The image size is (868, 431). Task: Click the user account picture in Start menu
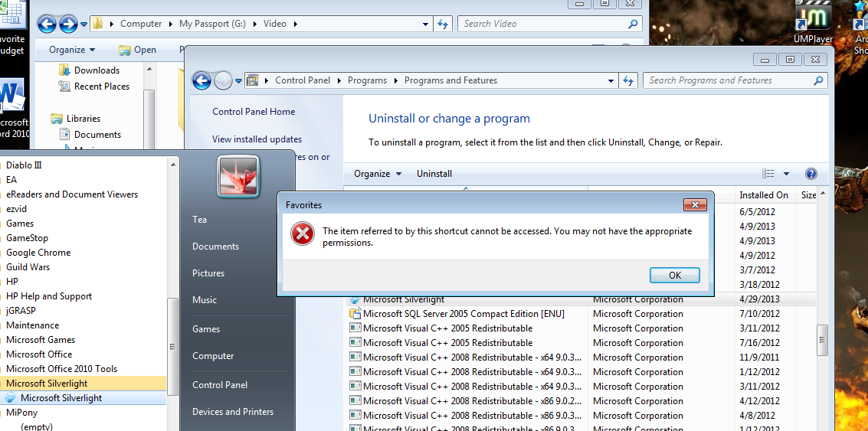click(237, 176)
